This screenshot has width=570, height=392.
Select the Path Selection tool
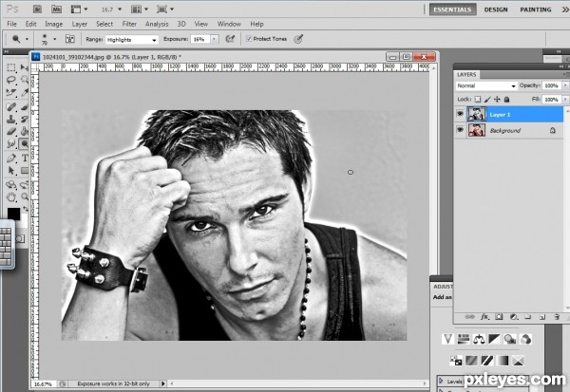(11, 171)
